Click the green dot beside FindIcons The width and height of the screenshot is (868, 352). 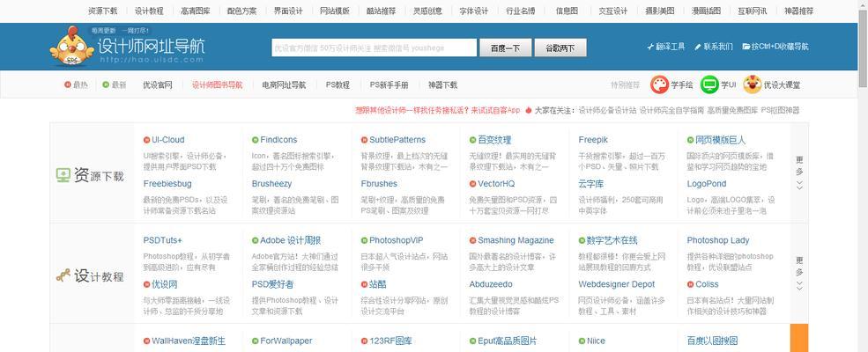256,140
